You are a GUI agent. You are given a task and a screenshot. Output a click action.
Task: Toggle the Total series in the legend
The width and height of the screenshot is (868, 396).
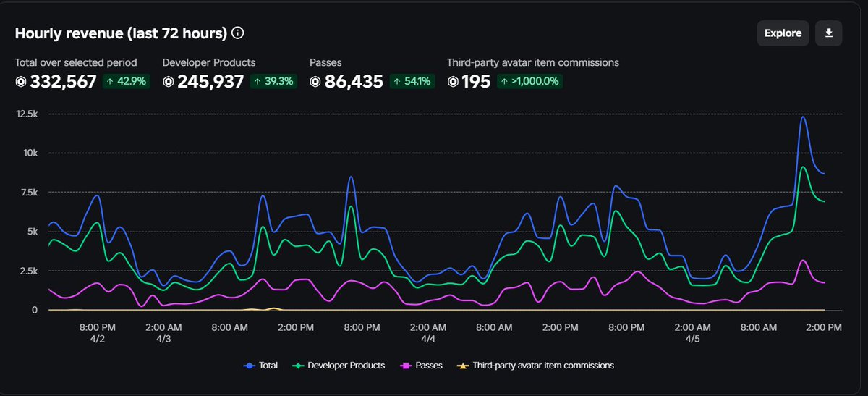(260, 366)
